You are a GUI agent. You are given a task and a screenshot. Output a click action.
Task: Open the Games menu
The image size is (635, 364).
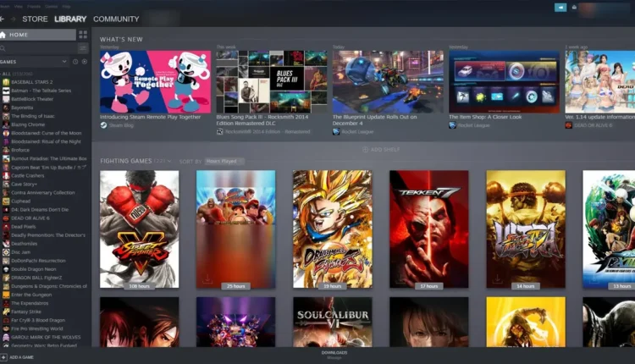pos(51,7)
